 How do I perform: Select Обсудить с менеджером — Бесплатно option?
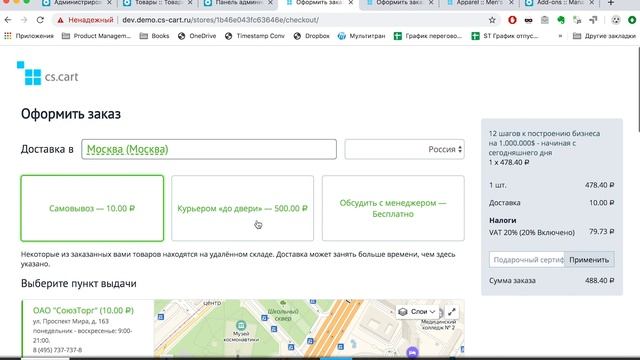[x=393, y=208]
